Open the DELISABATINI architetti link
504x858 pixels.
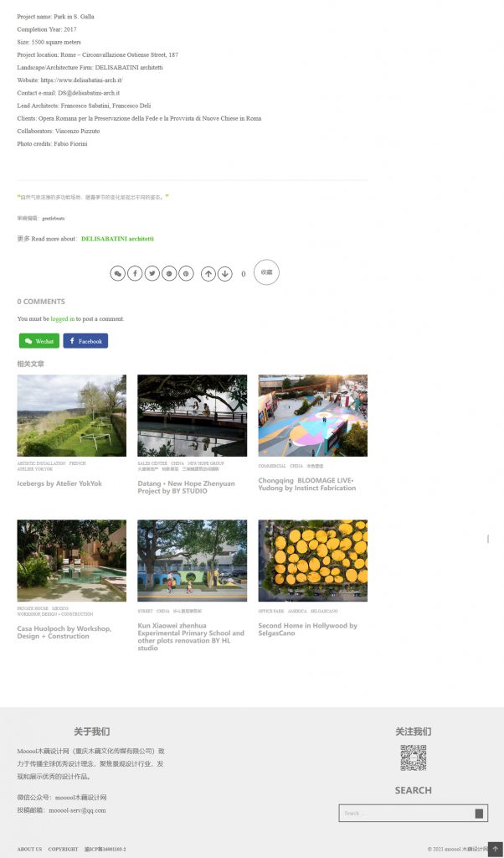click(x=117, y=239)
